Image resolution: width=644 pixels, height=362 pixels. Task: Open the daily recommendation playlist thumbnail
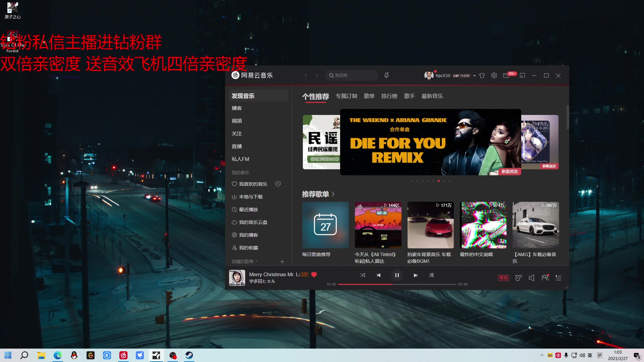pos(325,225)
